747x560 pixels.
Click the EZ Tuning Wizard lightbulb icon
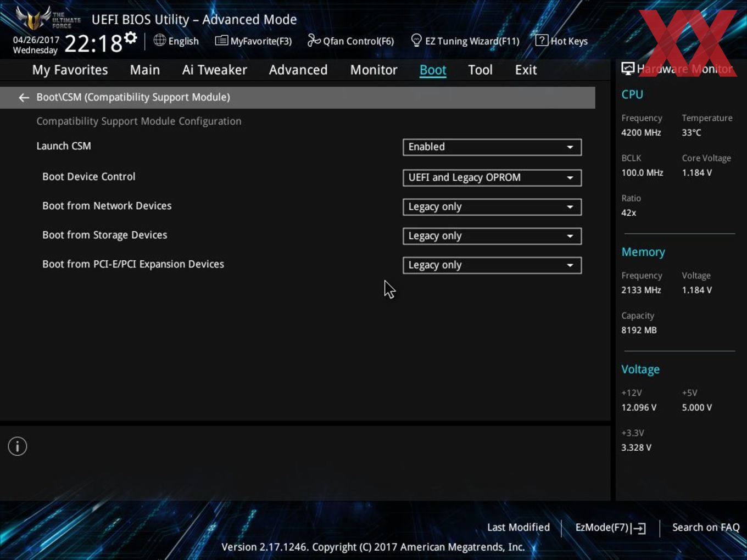click(x=416, y=40)
